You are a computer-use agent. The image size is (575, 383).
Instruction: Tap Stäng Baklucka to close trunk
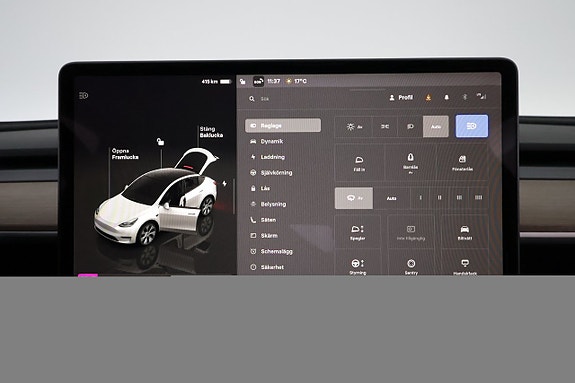pyautogui.click(x=211, y=132)
